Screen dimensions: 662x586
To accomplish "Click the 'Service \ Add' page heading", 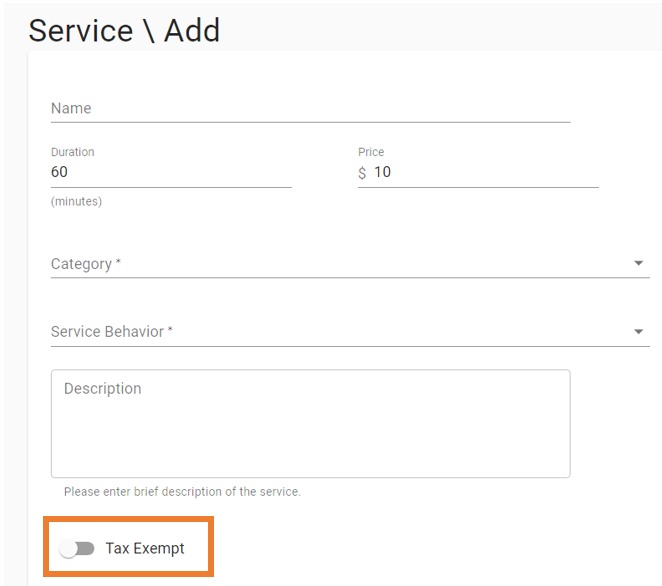I will click(x=124, y=31).
